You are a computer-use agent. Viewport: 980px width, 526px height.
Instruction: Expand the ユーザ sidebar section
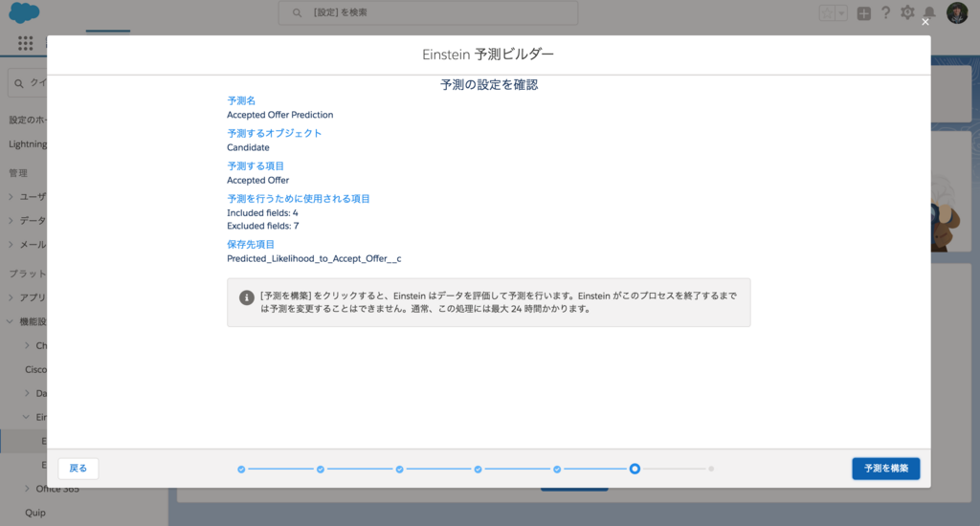click(x=11, y=197)
